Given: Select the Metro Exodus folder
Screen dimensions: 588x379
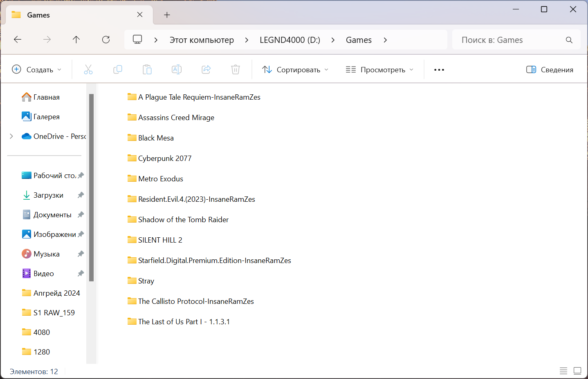Looking at the screenshot, I should click(x=155, y=179).
